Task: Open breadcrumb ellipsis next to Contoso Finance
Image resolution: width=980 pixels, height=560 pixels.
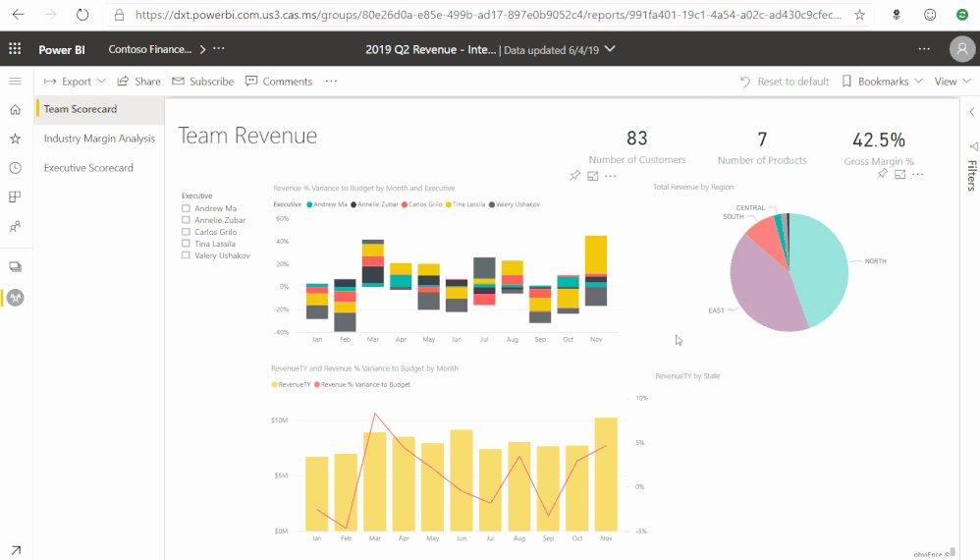Action: click(219, 48)
